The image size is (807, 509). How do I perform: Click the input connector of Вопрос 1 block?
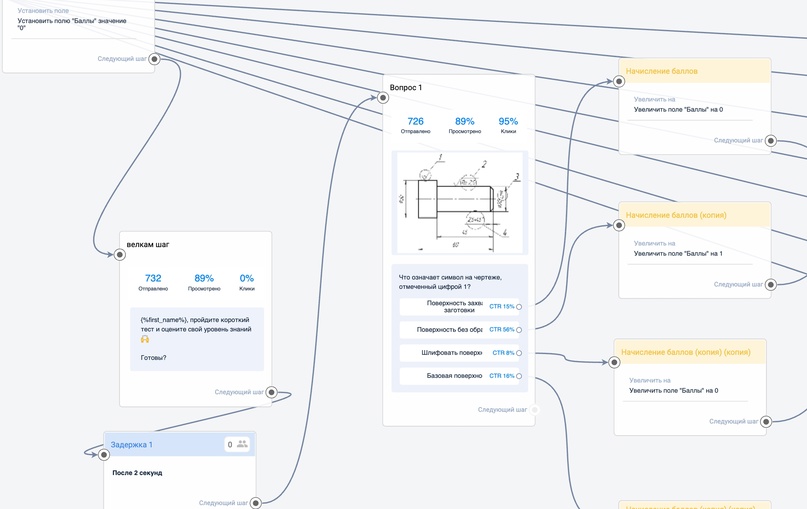tap(380, 98)
